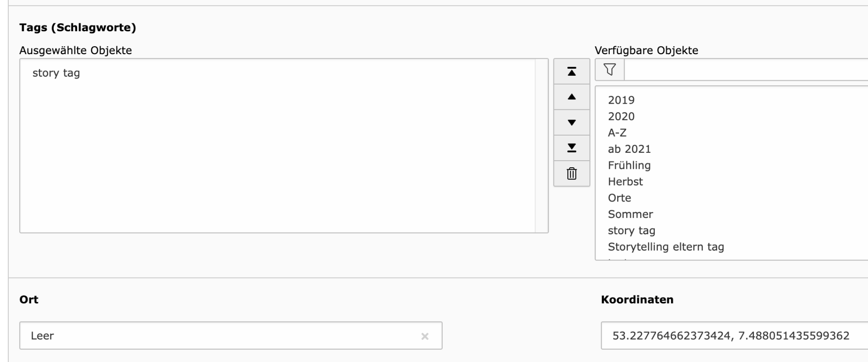The height and width of the screenshot is (362, 868).
Task: Click the filter funnel icon
Action: coord(609,69)
